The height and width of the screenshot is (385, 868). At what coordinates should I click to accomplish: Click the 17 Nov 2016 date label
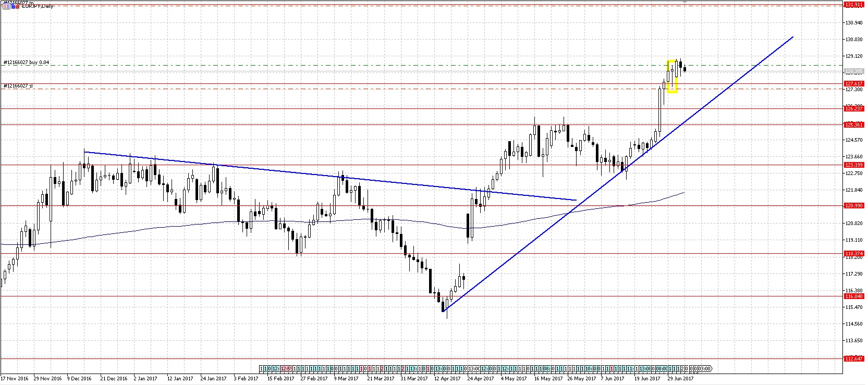15,379
